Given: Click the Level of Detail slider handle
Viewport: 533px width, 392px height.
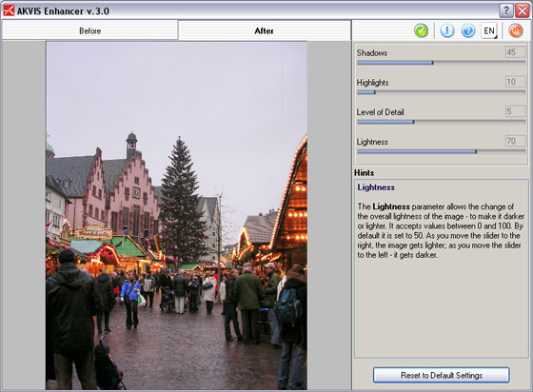Looking at the screenshot, I should (413, 122).
